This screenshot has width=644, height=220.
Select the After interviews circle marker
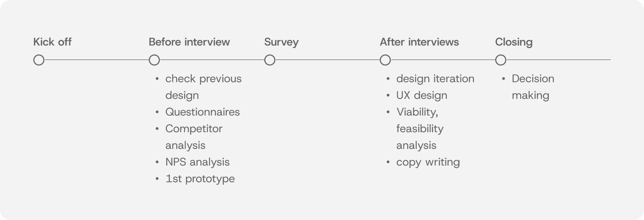(385, 60)
